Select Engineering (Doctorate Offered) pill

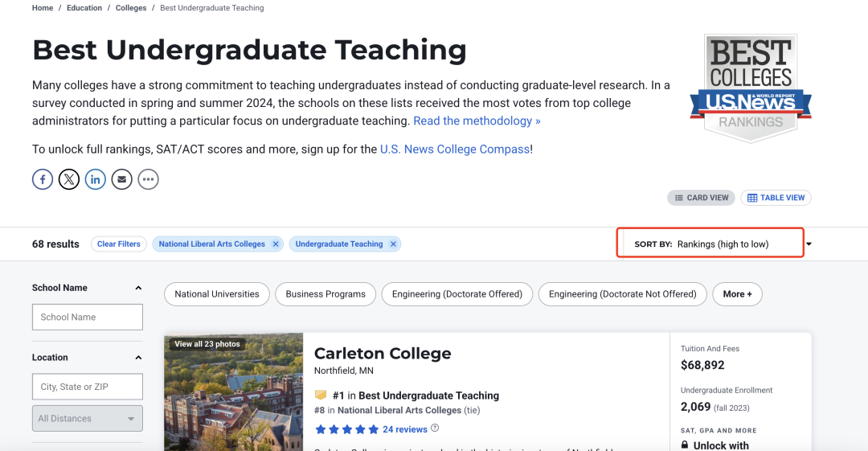coord(457,294)
